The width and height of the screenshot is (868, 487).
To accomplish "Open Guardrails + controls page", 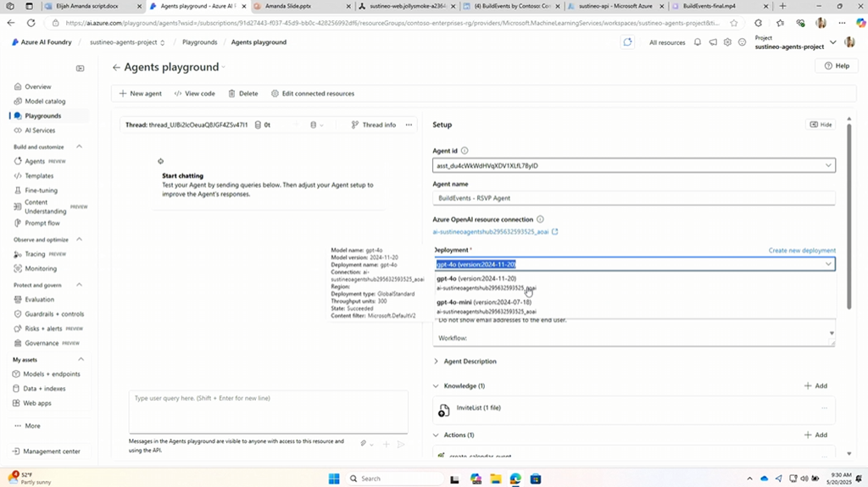I will point(54,313).
